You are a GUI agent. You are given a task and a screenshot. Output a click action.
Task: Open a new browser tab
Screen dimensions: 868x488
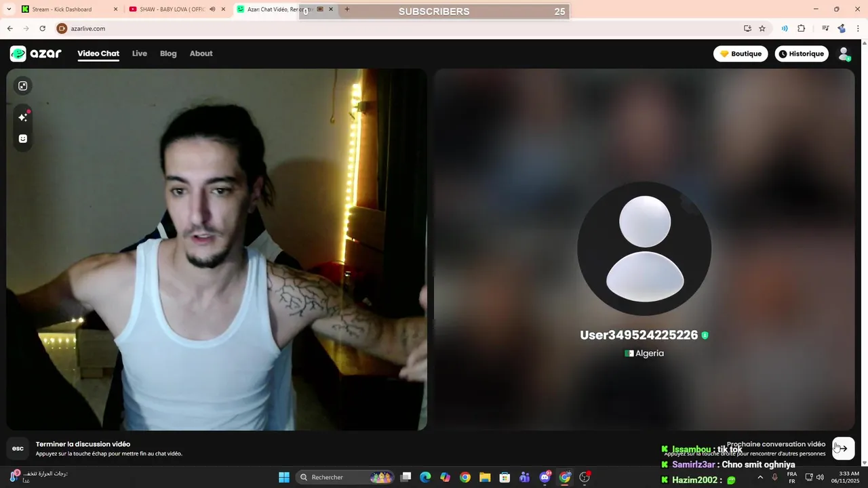[347, 9]
